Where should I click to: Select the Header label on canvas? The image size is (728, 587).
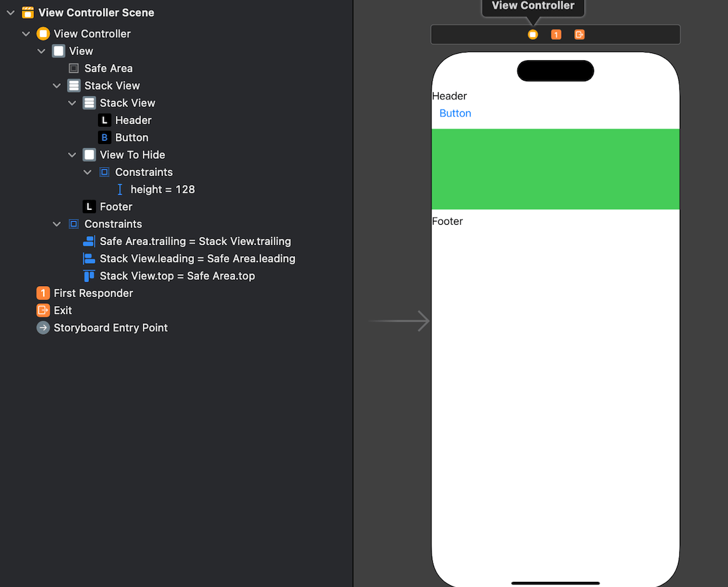(x=449, y=96)
